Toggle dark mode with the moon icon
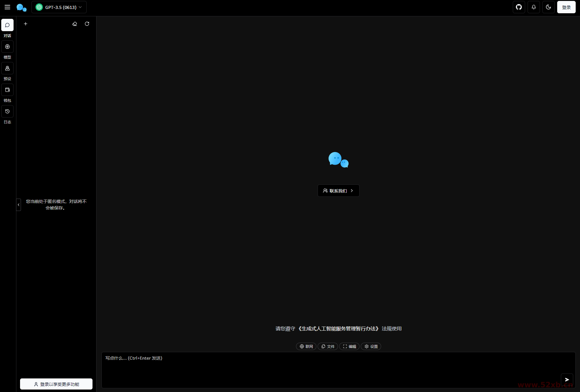 click(548, 7)
